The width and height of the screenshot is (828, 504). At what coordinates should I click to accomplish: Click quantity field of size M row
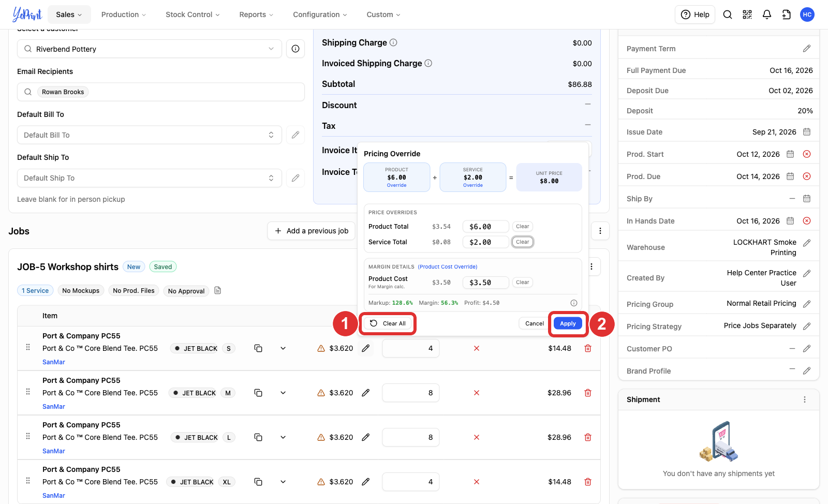pyautogui.click(x=411, y=393)
